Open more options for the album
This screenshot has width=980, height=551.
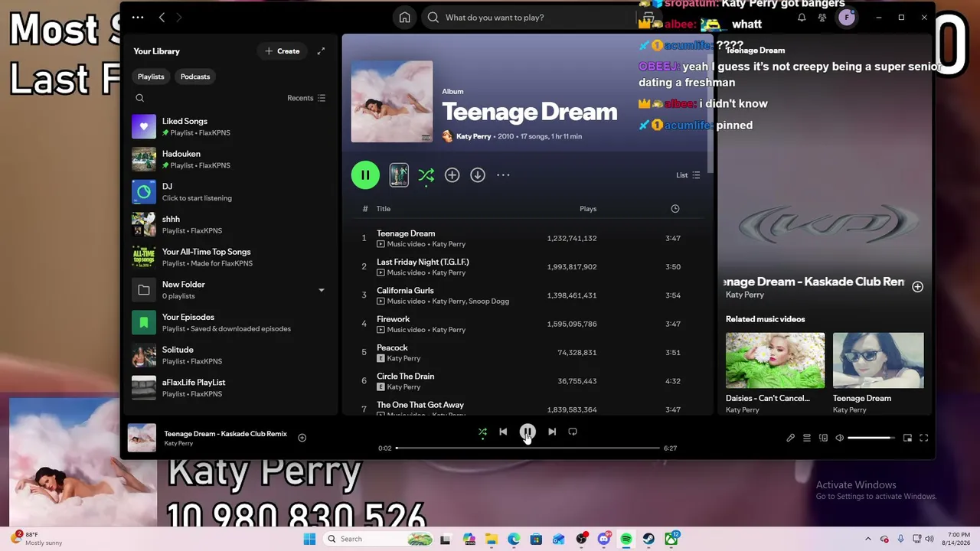pos(503,175)
